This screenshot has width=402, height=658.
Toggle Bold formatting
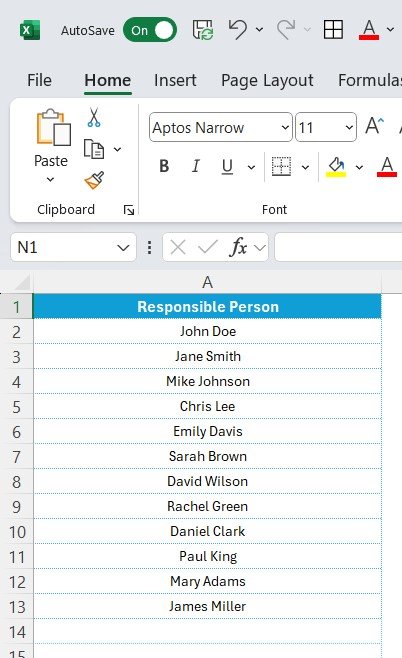pyautogui.click(x=164, y=167)
